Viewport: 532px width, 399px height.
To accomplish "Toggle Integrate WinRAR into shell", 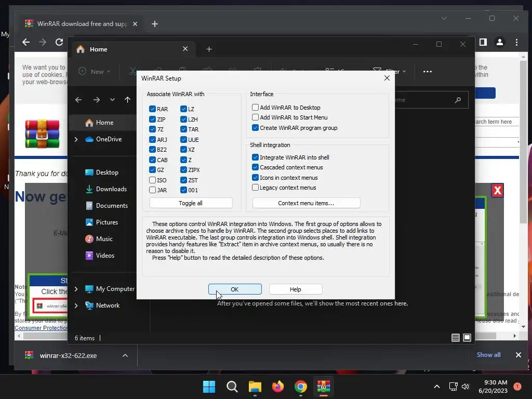I will [255, 157].
